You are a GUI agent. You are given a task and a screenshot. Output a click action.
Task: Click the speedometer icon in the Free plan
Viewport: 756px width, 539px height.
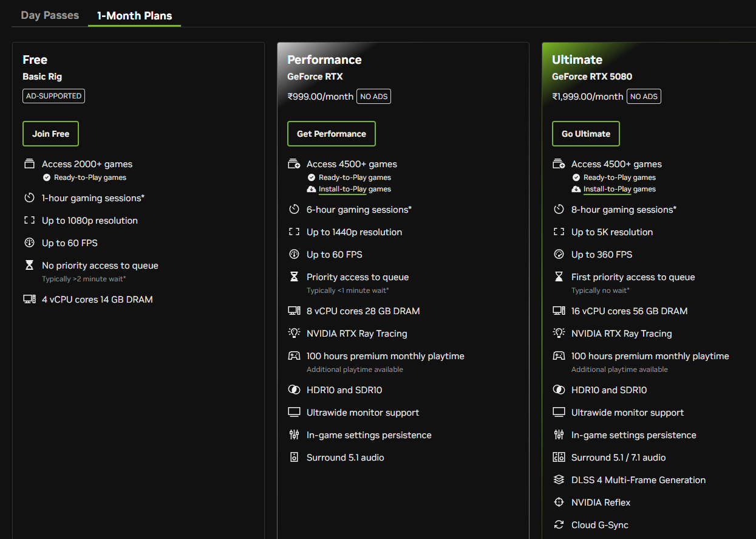point(29,243)
